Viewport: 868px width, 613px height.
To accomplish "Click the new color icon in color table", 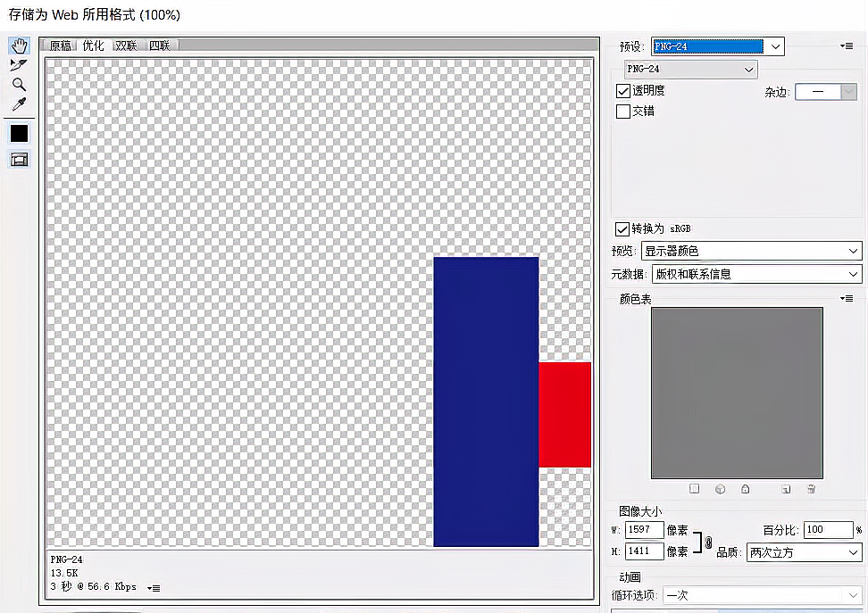I will [x=786, y=488].
